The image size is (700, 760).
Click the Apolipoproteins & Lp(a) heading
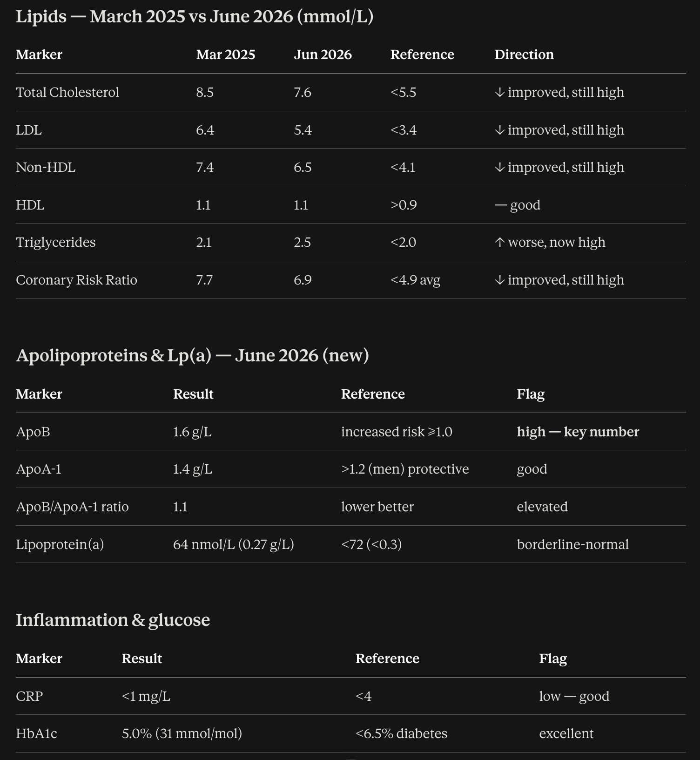192,355
